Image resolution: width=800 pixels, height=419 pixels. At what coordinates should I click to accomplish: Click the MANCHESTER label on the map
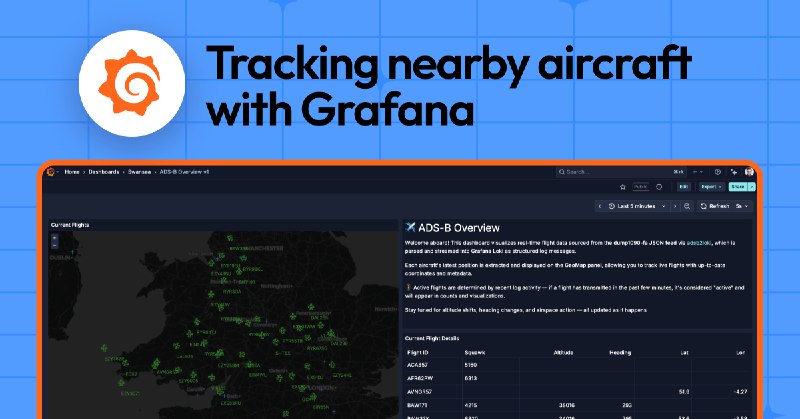(263, 248)
